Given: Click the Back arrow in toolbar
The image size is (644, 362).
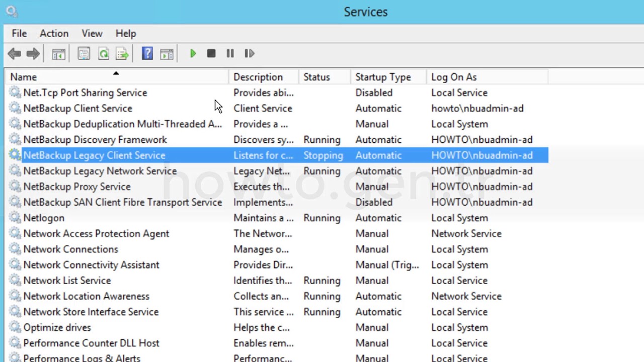Looking at the screenshot, I should click(14, 53).
